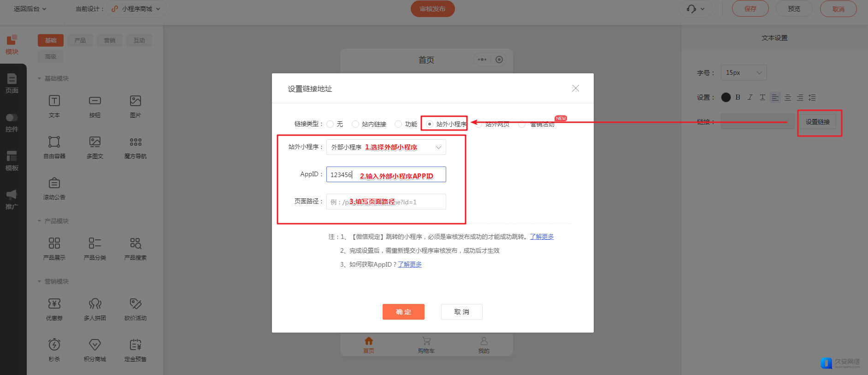Click the 页面路径 input field
This screenshot has width=868, height=375.
[386, 202]
